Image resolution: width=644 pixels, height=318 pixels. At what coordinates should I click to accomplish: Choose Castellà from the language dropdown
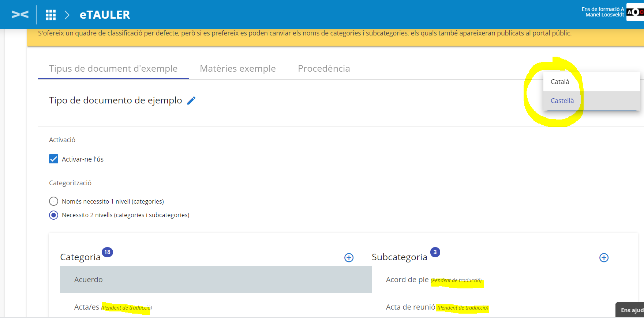tap(562, 101)
